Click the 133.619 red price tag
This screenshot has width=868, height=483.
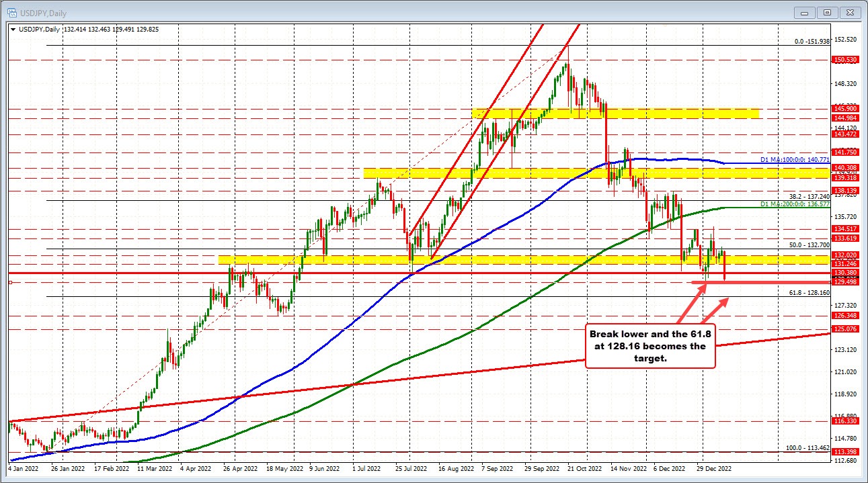(844, 238)
